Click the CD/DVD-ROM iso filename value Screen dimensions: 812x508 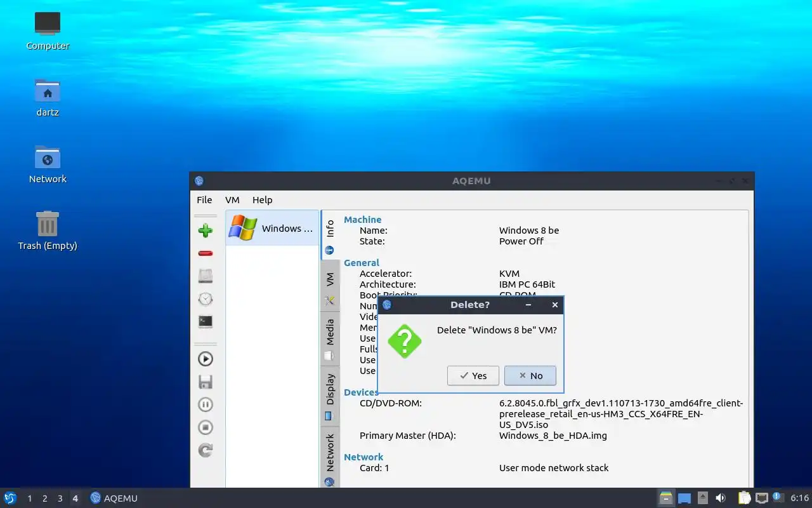621,414
